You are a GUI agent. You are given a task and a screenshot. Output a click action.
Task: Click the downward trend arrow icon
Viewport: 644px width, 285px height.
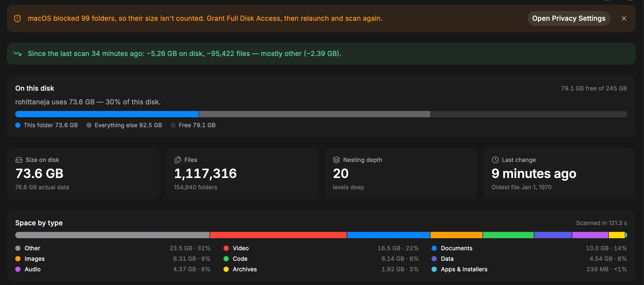pyautogui.click(x=17, y=54)
